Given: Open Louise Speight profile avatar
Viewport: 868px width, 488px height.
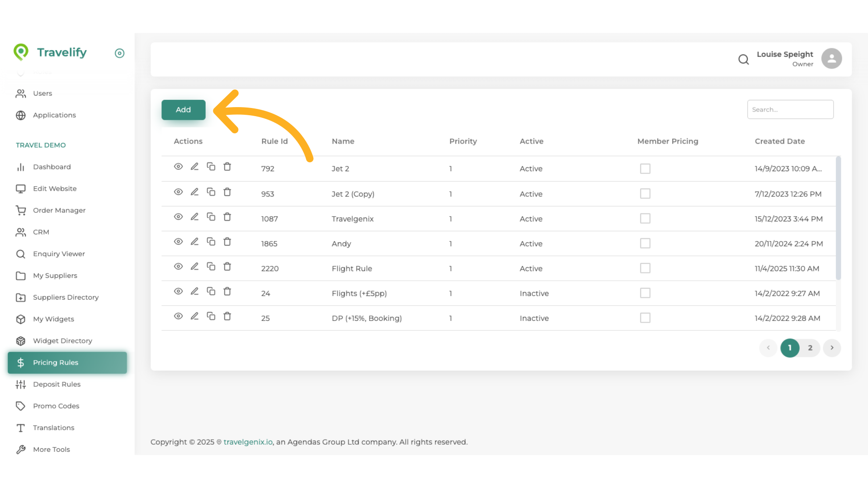Looking at the screenshot, I should 831,59.
